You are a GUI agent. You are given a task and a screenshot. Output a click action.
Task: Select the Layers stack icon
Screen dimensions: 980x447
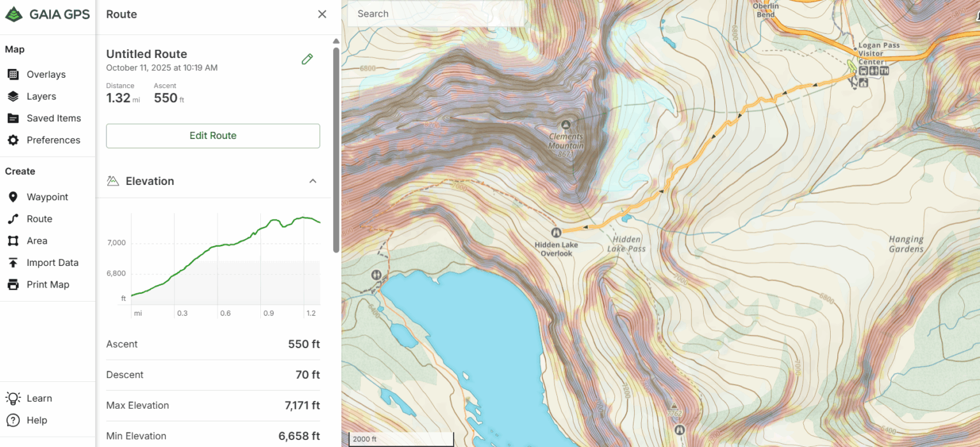click(x=13, y=96)
